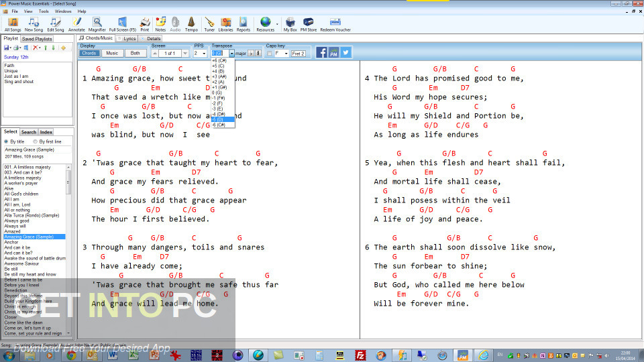The height and width of the screenshot is (362, 644).
Task: Open the Edit Song tool
Action: [x=56, y=25]
